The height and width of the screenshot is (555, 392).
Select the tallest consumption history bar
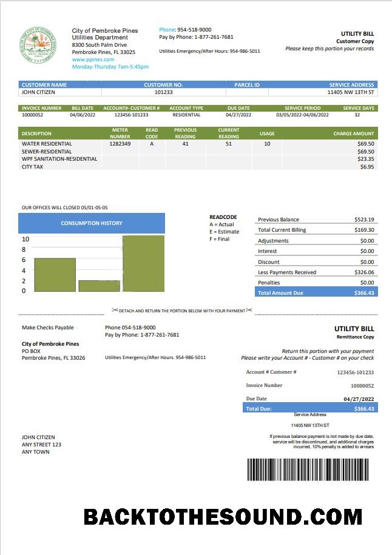(143, 263)
